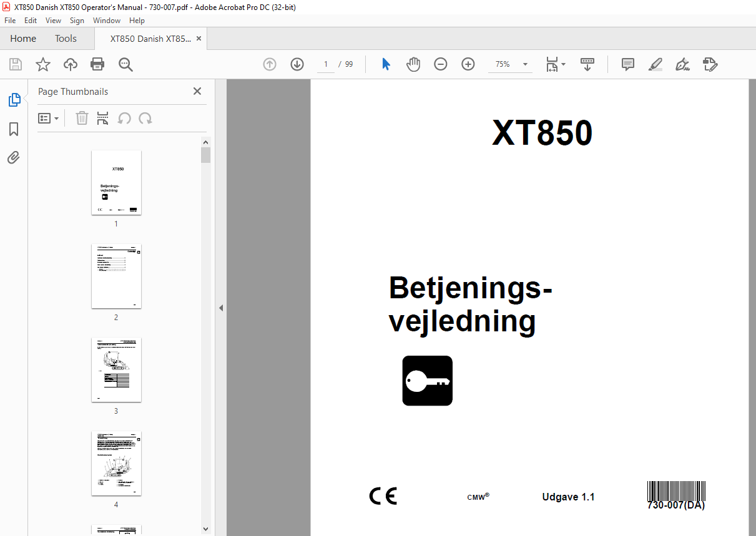Image resolution: width=756 pixels, height=536 pixels.
Task: Click the Request signatures icon
Action: click(710, 64)
